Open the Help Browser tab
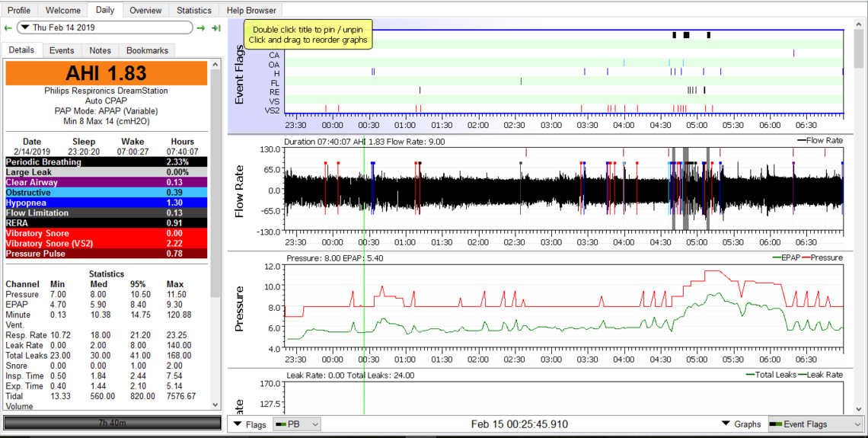 click(x=251, y=10)
